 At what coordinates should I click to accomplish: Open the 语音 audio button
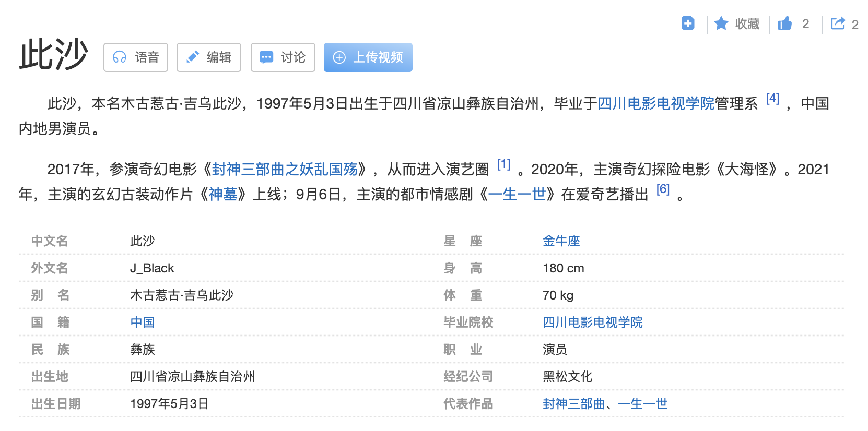(136, 57)
